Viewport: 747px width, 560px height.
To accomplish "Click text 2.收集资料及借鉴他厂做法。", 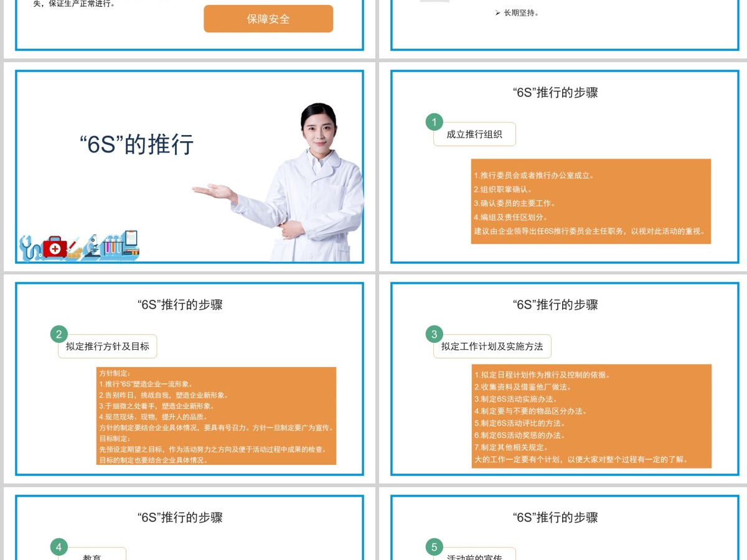I will pyautogui.click(x=523, y=387).
